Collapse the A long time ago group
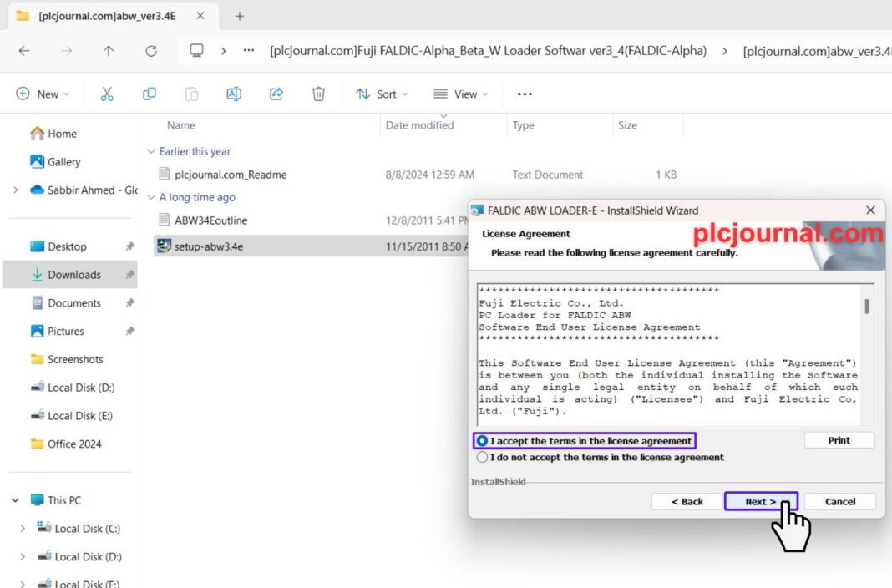This screenshot has height=588, width=892. click(x=150, y=197)
